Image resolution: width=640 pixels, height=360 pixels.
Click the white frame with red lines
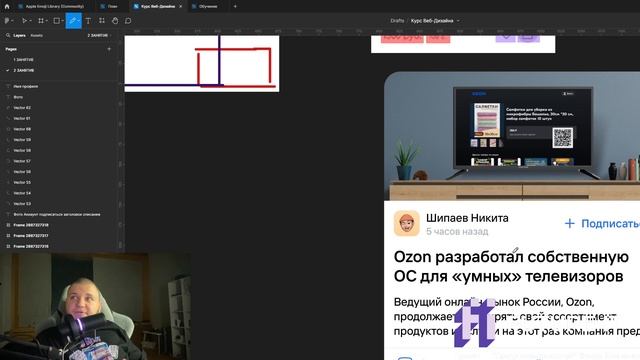click(x=202, y=64)
